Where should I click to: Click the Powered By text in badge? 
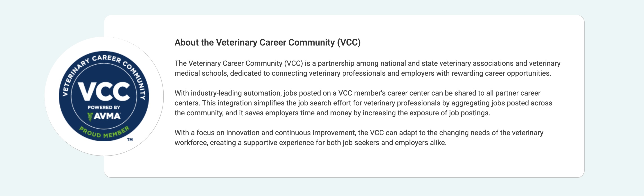click(x=104, y=107)
